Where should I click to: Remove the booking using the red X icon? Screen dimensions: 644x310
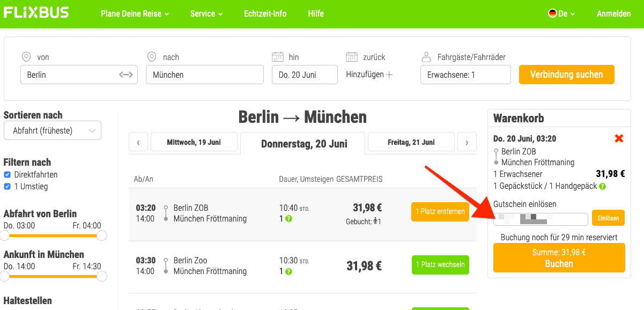(619, 138)
